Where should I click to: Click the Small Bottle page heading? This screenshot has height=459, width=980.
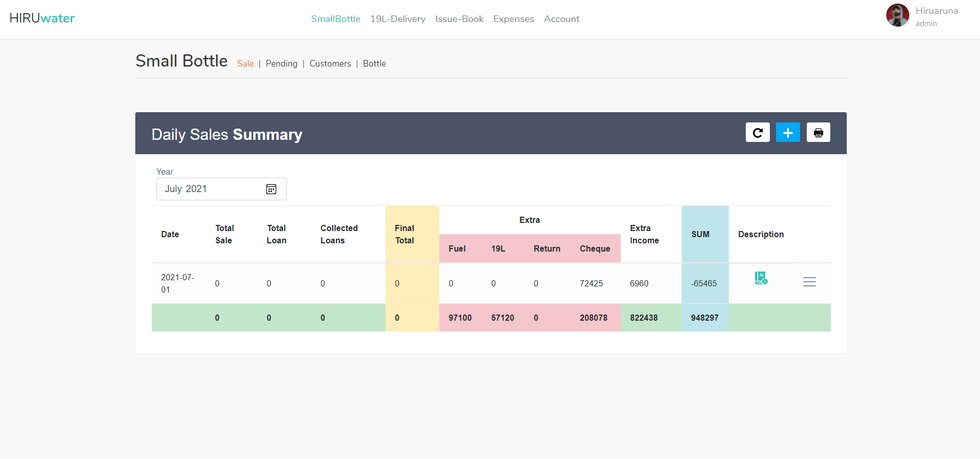pyautogui.click(x=181, y=61)
